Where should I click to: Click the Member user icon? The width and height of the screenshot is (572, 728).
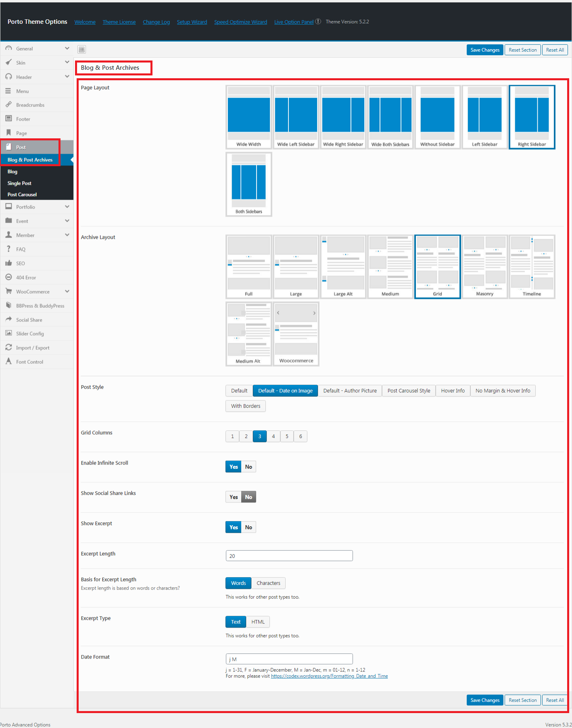pos(8,235)
